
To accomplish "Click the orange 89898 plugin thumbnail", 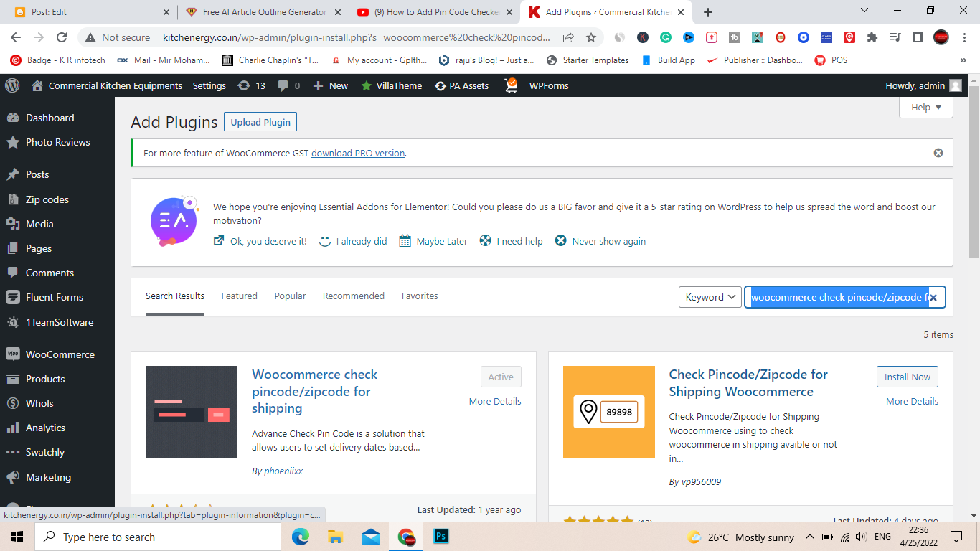I will tap(609, 412).
